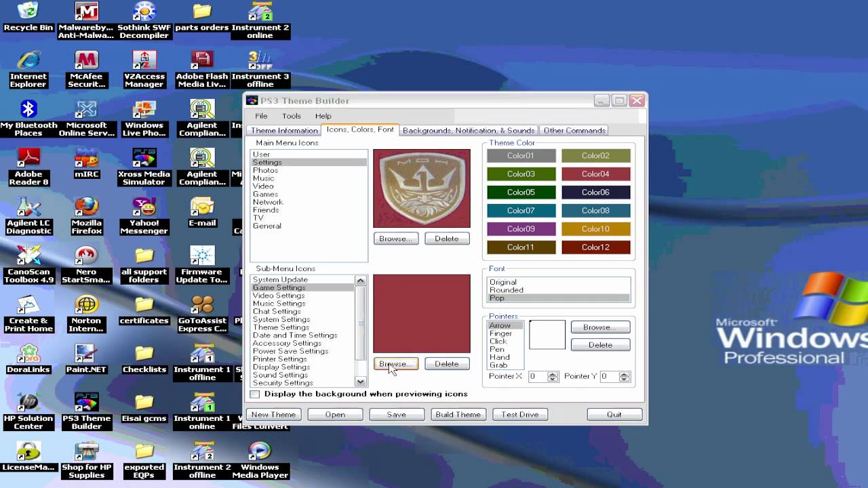Select the Hand pointer type

tap(499, 357)
